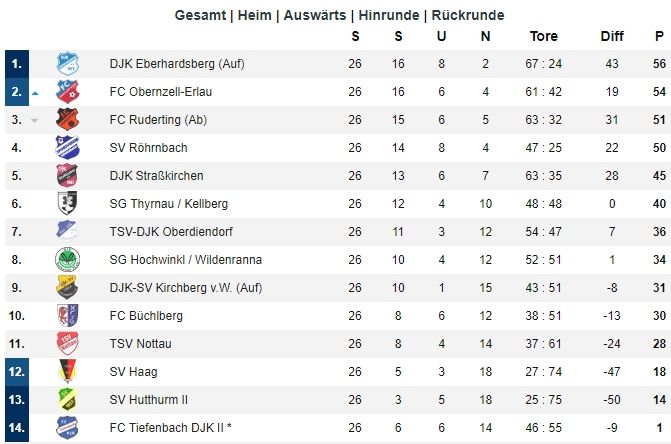Switch to the Heim table tab
Viewport: 671px width, 444px height.
255,15
